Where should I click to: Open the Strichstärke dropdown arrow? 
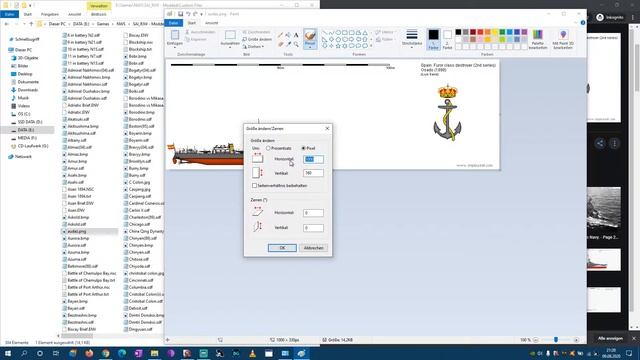tap(412, 47)
